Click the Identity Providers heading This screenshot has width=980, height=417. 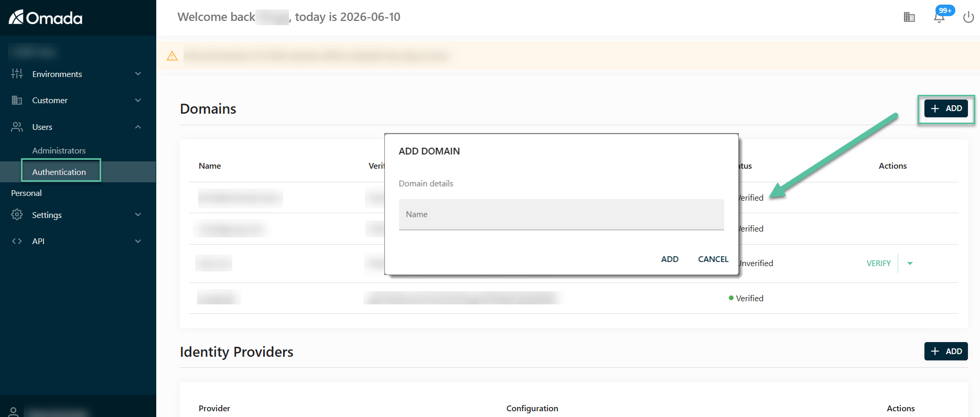(236, 352)
